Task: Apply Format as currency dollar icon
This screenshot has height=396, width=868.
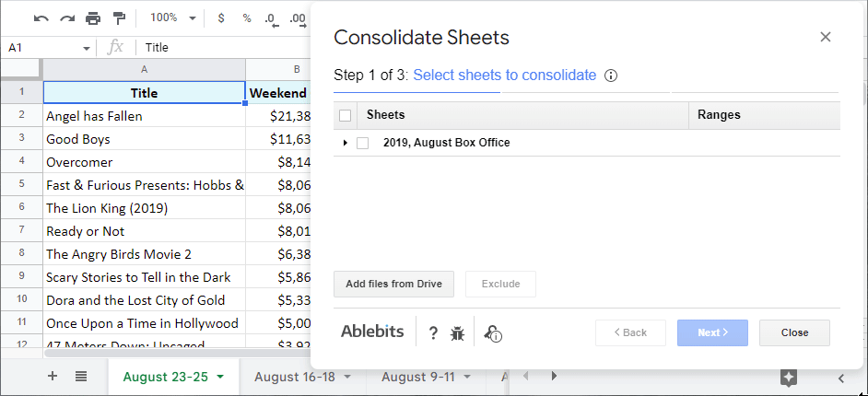Action: click(220, 17)
